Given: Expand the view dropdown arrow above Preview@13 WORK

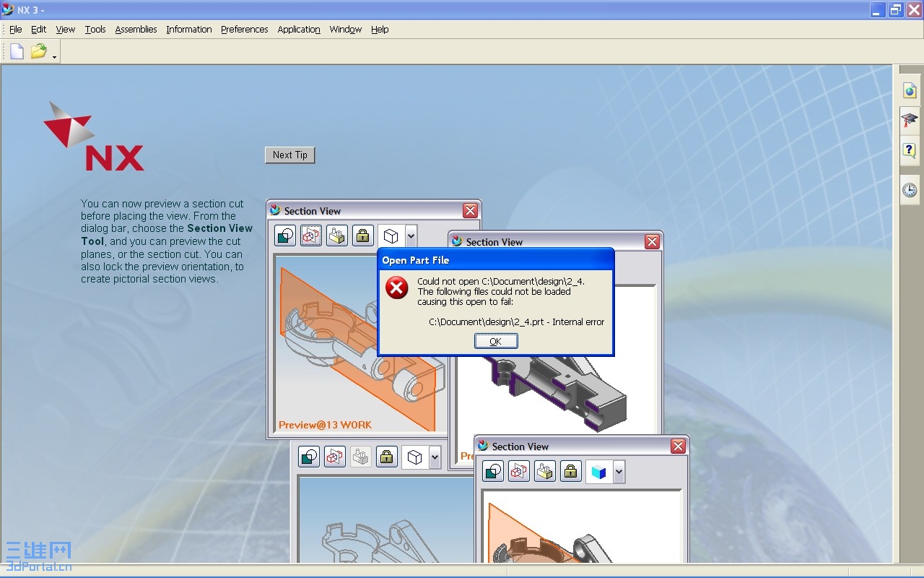Looking at the screenshot, I should [411, 236].
